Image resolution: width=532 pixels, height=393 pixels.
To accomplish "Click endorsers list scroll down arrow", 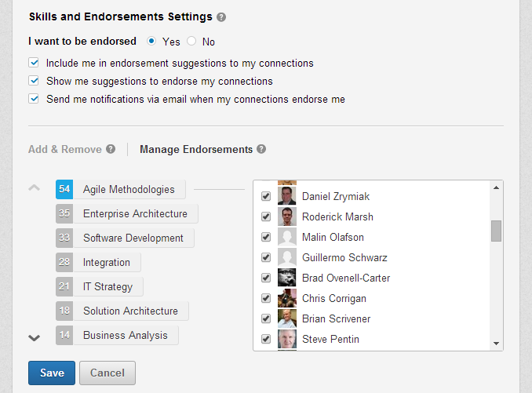I will (496, 344).
